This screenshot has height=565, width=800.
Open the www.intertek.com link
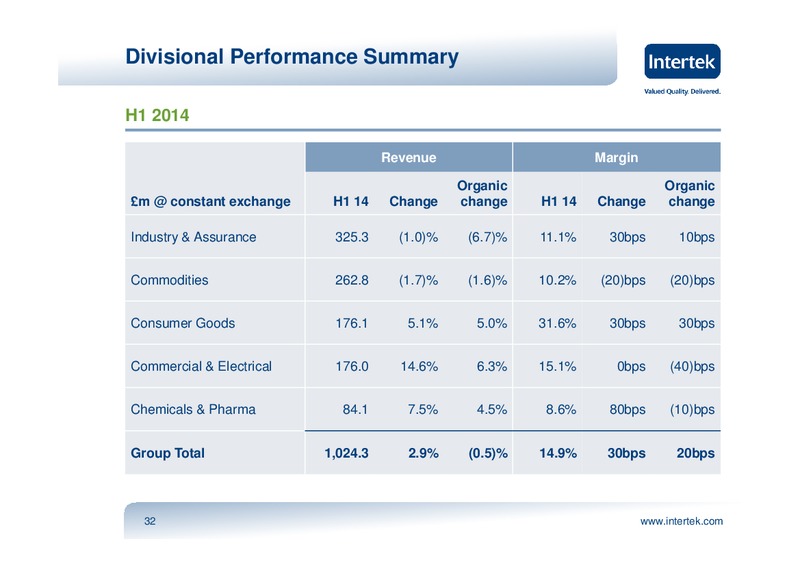(681, 521)
